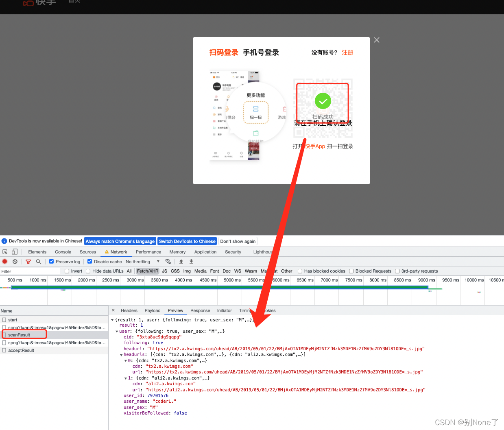Show All request types

point(129,271)
